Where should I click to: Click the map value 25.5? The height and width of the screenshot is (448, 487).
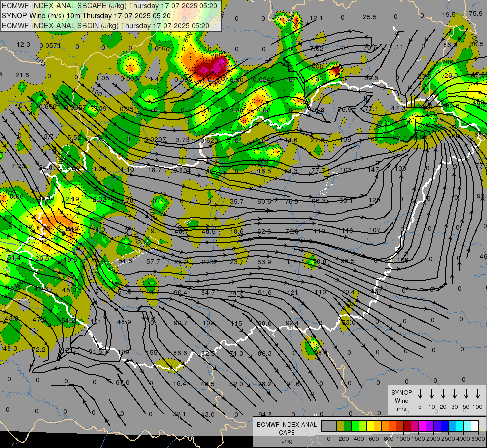369,17
